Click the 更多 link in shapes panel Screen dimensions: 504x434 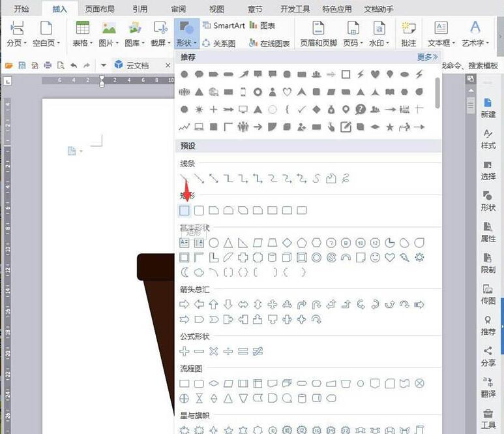(427, 57)
